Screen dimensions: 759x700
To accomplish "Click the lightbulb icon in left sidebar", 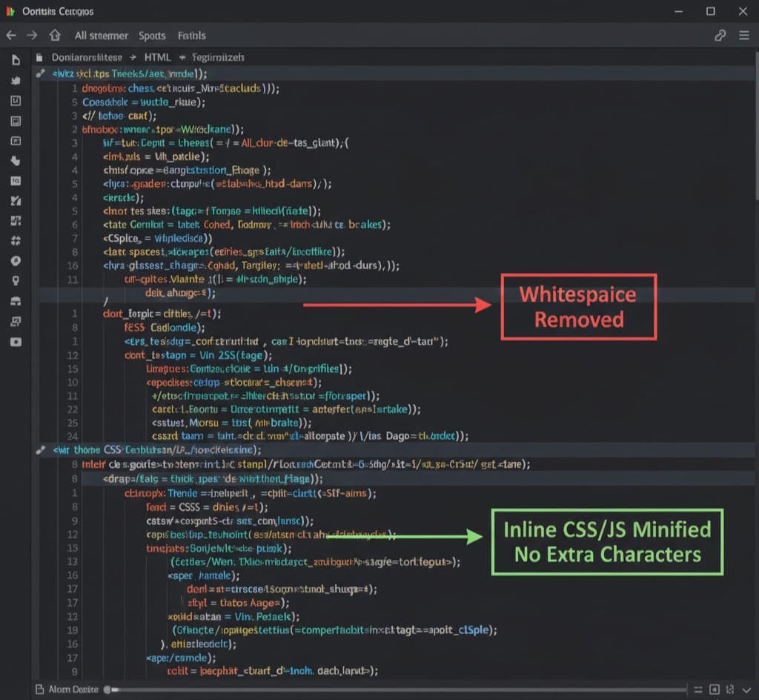I will pos(16,281).
